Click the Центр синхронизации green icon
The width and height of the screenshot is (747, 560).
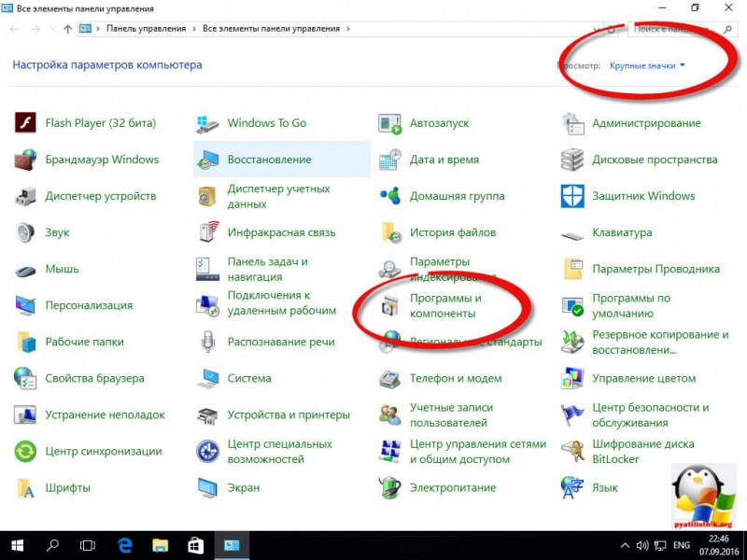pos(25,452)
